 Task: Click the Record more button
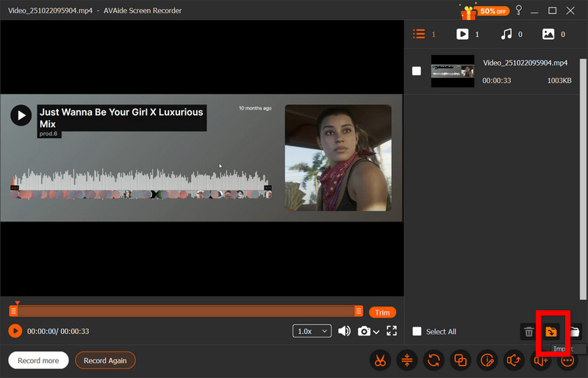pos(38,360)
